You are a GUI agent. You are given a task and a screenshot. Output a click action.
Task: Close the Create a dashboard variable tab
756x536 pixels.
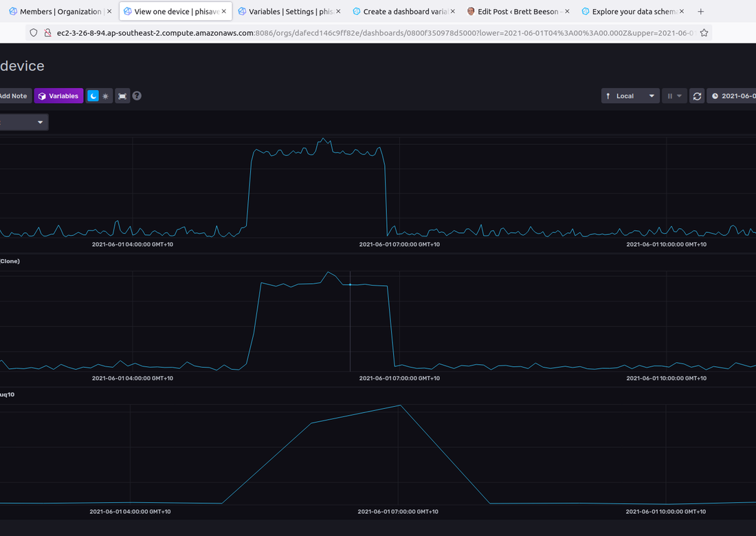point(453,11)
